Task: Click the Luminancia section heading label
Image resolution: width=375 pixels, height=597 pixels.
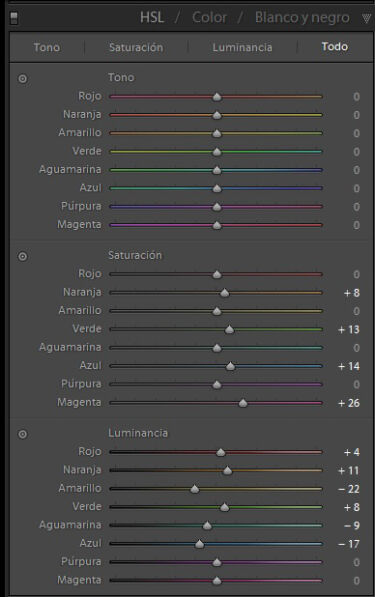Action: [138, 433]
